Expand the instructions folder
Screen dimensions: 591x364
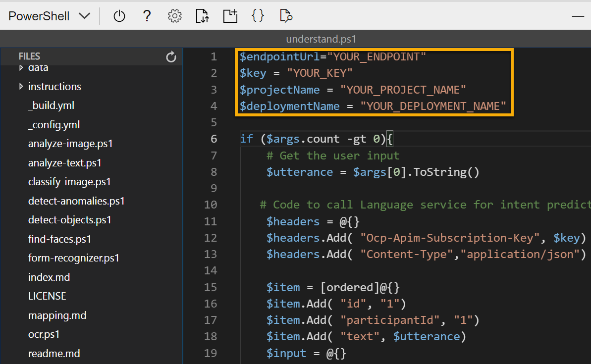point(54,86)
